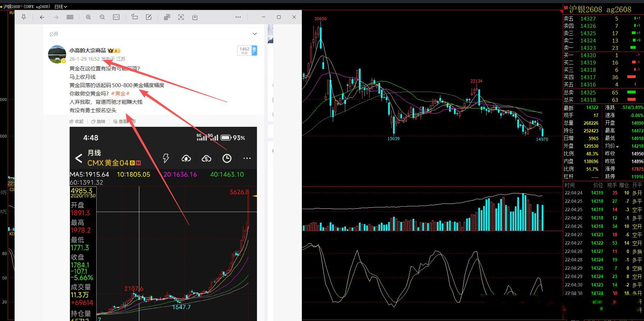
Task: Select the 卖一 14323 order book row
Action: [603, 48]
